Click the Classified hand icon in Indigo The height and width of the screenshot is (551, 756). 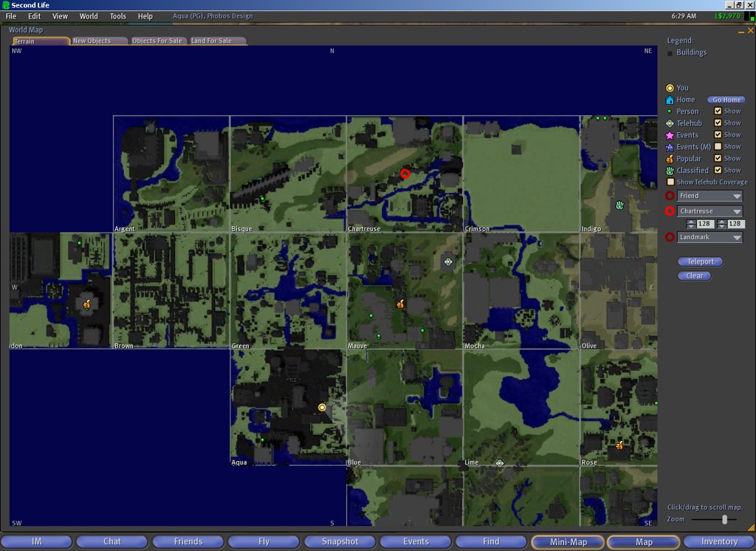tap(620, 205)
